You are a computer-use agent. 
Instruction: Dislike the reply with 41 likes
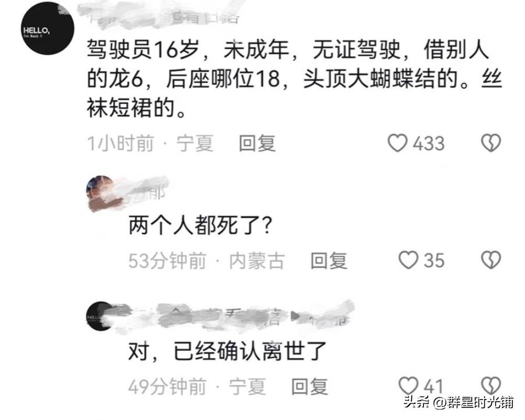point(491,385)
